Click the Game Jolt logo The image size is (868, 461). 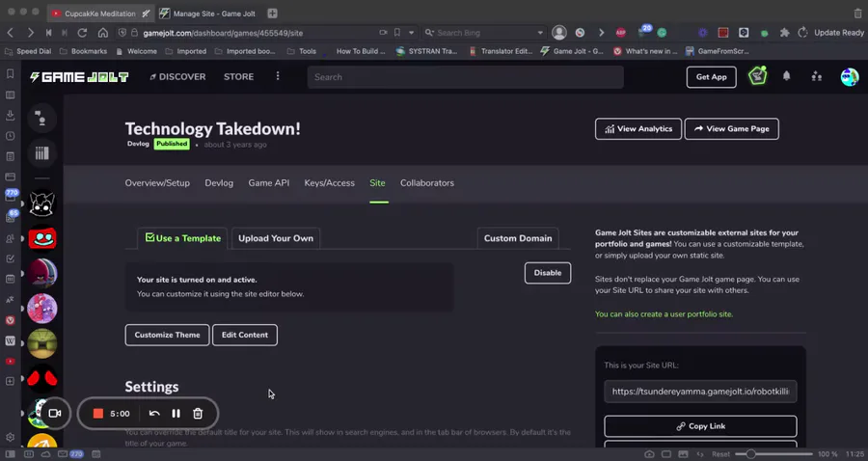point(79,77)
